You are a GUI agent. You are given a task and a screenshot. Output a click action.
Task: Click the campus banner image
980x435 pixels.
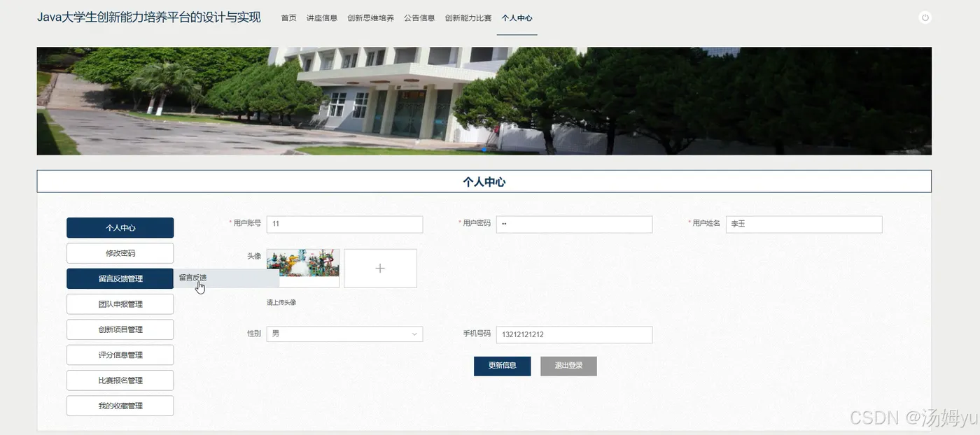coord(484,101)
